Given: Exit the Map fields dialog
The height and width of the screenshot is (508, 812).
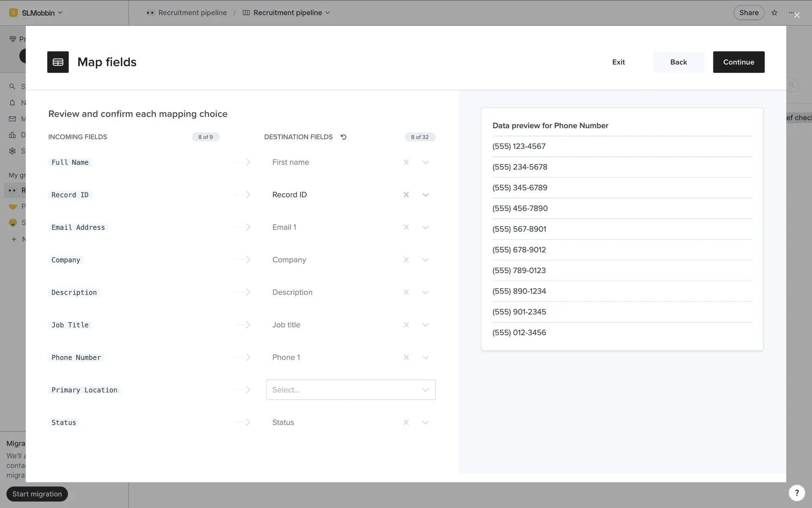Looking at the screenshot, I should tap(618, 62).
